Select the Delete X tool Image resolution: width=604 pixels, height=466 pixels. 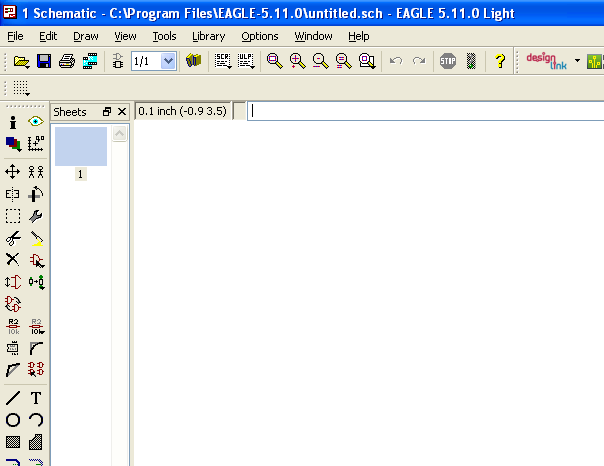(x=13, y=260)
